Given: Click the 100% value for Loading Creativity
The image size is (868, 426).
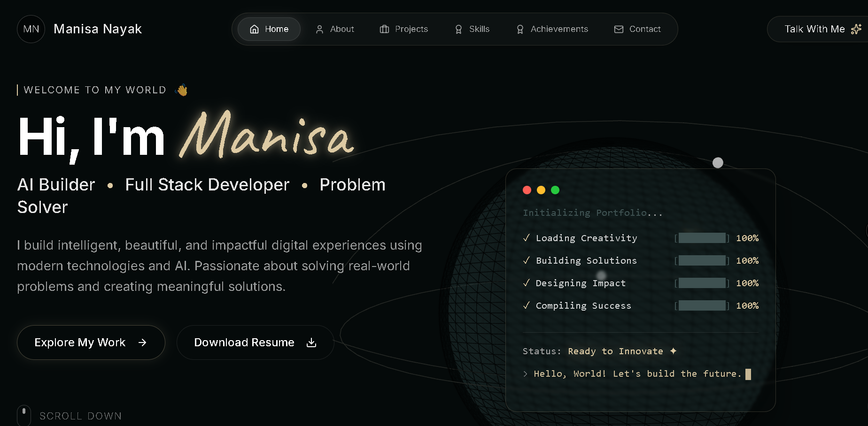Looking at the screenshot, I should [747, 238].
